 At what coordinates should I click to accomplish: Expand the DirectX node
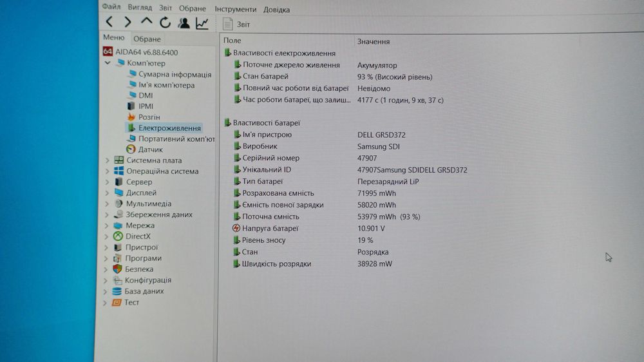click(x=106, y=236)
